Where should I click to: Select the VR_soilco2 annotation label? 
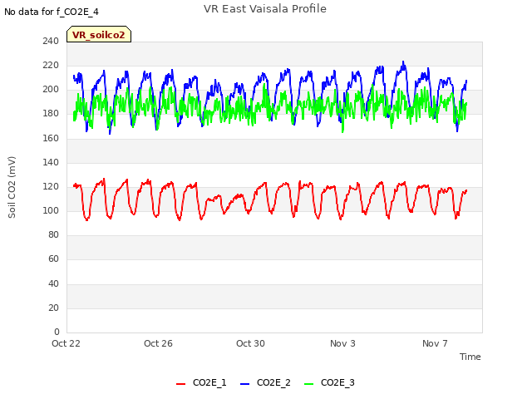pos(99,35)
